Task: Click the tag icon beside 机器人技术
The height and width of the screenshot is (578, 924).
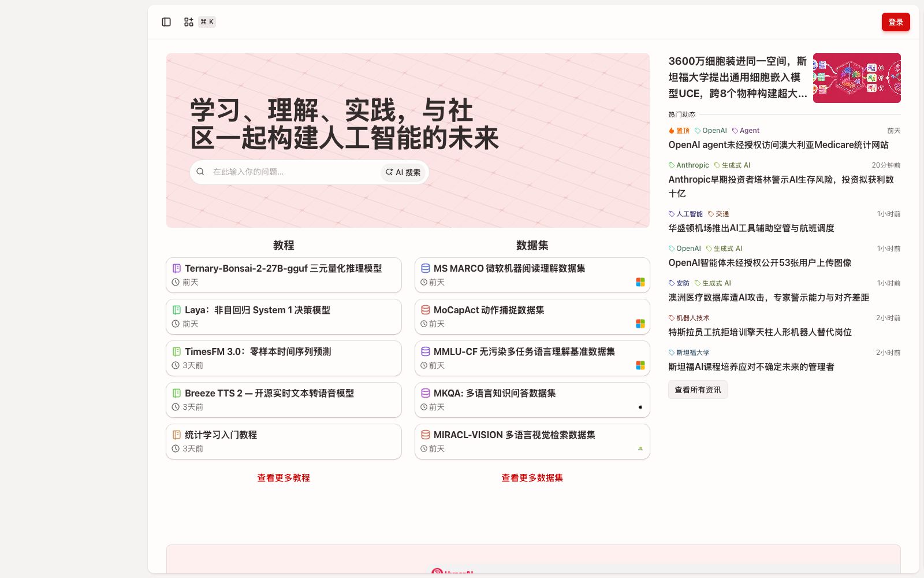Action: coord(672,318)
